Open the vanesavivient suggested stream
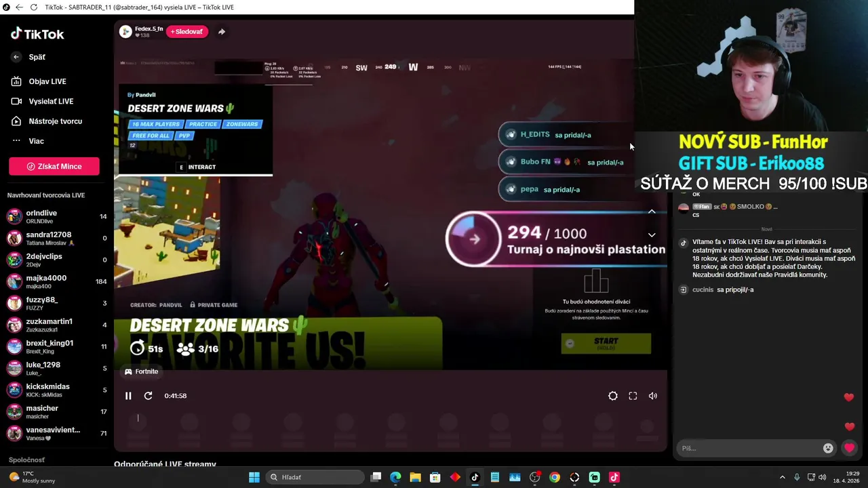 [x=57, y=434]
